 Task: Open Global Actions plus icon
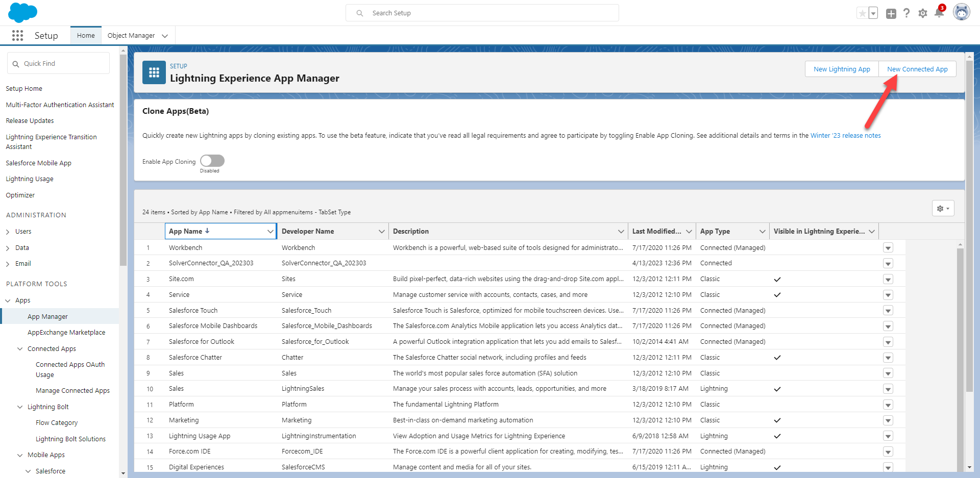(891, 14)
